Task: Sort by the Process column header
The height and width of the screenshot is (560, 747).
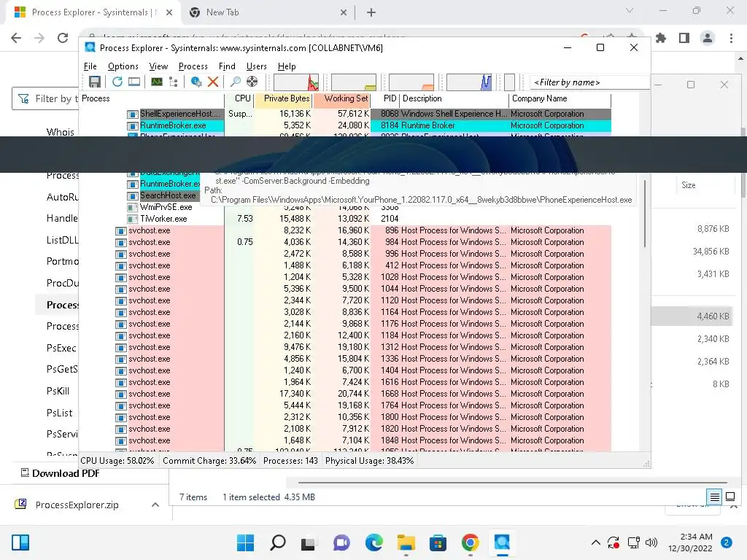Action: click(x=152, y=98)
